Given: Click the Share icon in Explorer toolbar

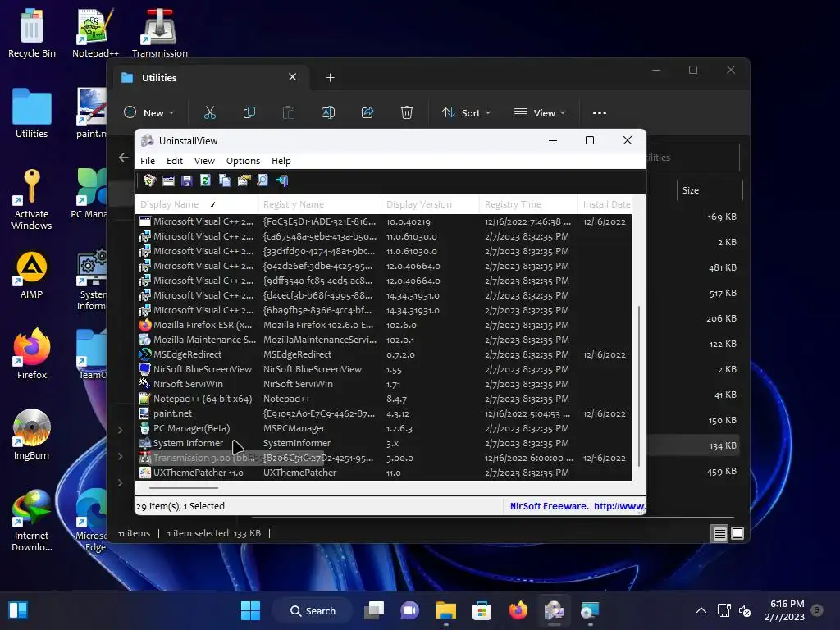Looking at the screenshot, I should pos(367,112).
